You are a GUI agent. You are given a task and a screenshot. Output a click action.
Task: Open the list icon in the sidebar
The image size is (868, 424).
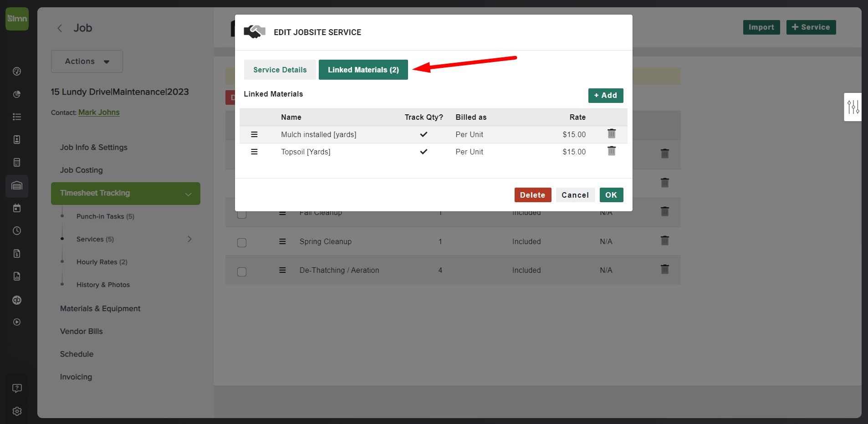(17, 117)
